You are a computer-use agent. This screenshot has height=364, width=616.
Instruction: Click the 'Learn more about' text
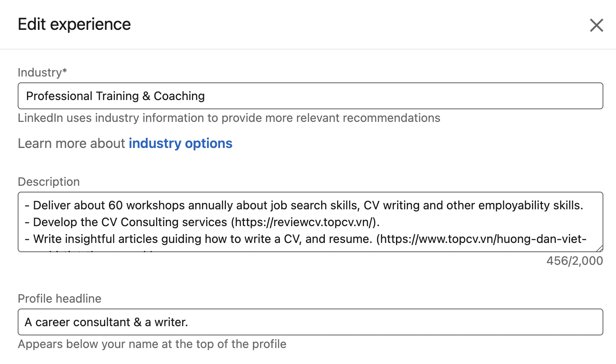click(72, 143)
